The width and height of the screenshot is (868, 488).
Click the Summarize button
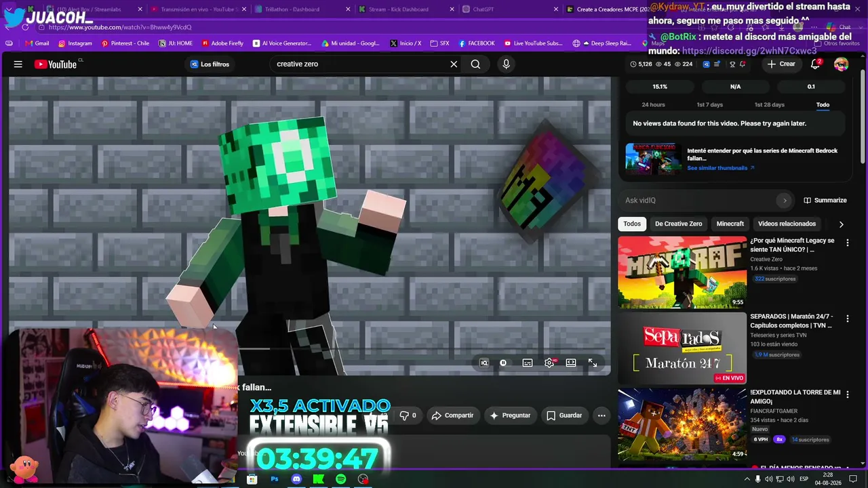pos(825,201)
